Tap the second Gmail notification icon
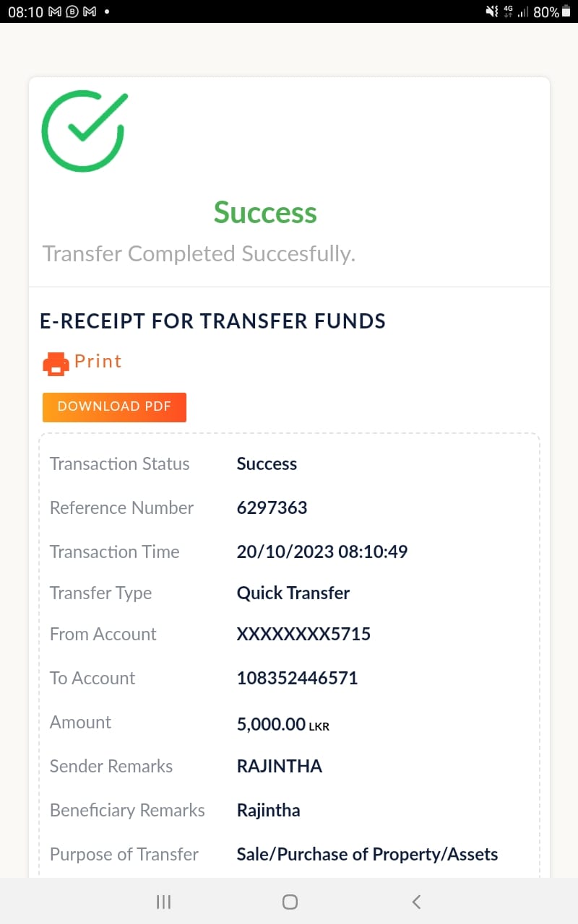The image size is (578, 924). [90, 12]
